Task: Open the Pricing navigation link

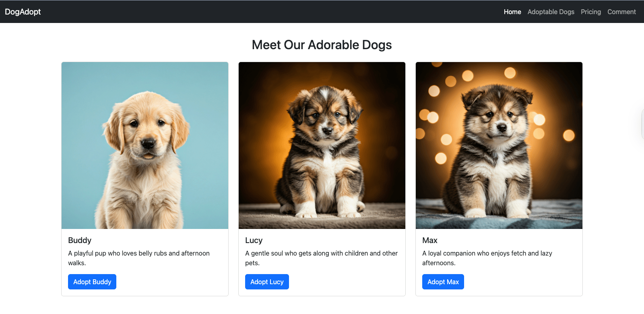Action: click(x=590, y=12)
